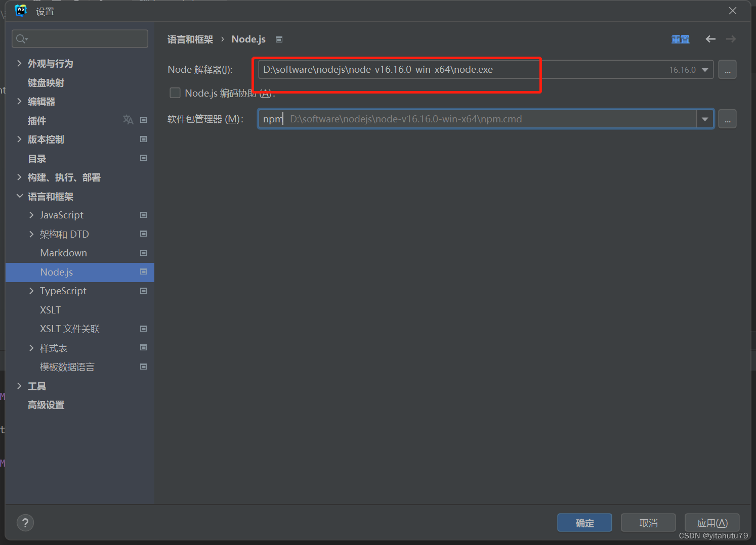Enable the Node.js 编码协助 checkbox
The image size is (756, 545).
(x=175, y=93)
